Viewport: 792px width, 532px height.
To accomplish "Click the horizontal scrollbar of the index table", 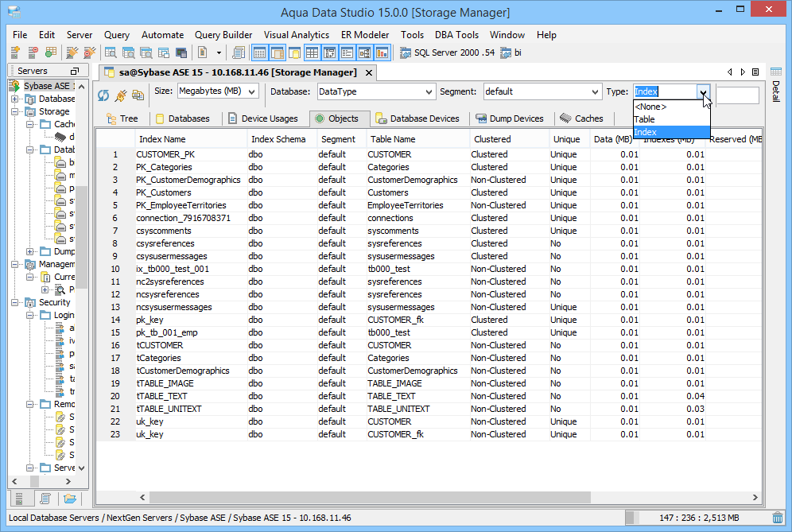I will click(370, 498).
